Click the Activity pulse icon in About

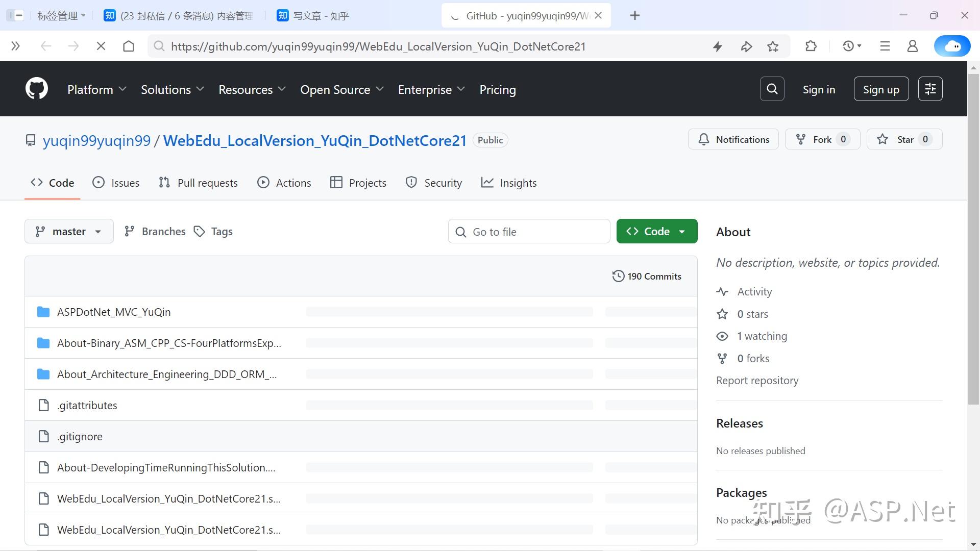coord(722,291)
